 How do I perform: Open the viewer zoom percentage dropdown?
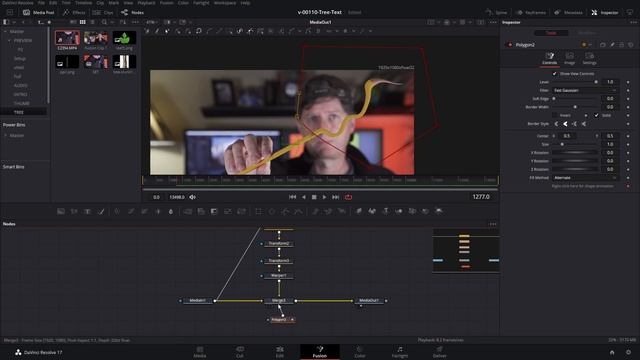click(x=153, y=22)
